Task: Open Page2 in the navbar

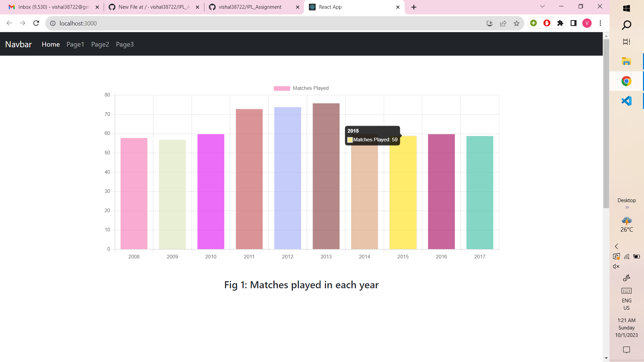Action: [x=100, y=44]
